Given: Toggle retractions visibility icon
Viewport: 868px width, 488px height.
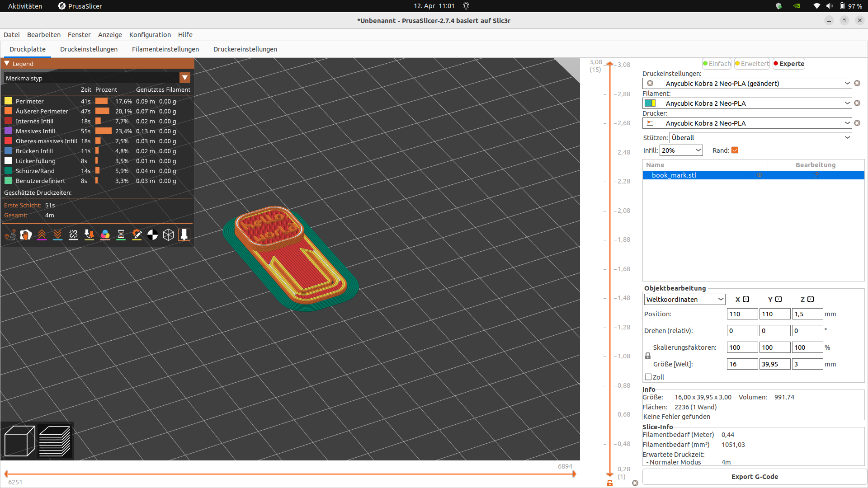Looking at the screenshot, I should 42,235.
